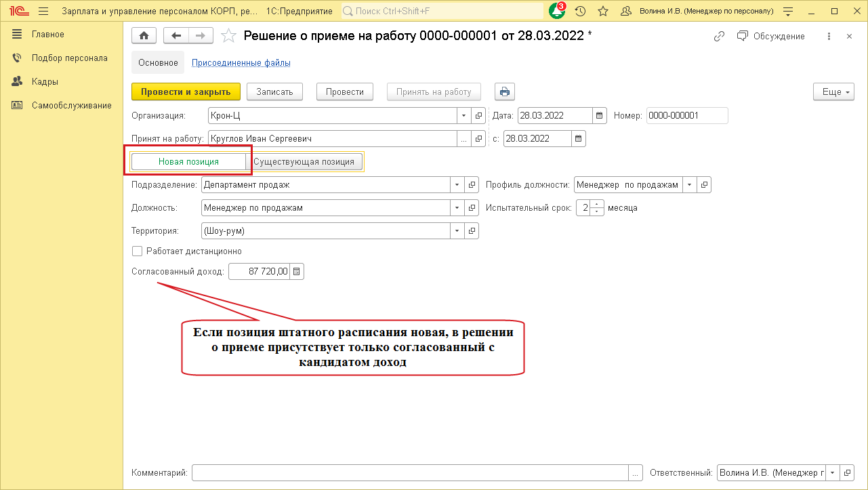
Task: Open the history clock icon
Action: pos(580,12)
